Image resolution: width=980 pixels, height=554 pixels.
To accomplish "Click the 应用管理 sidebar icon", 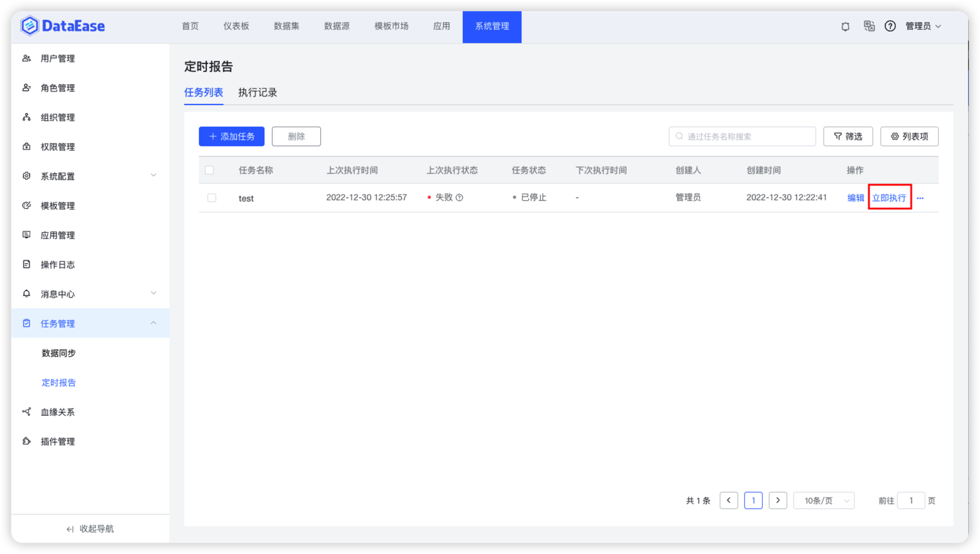I will (26, 235).
